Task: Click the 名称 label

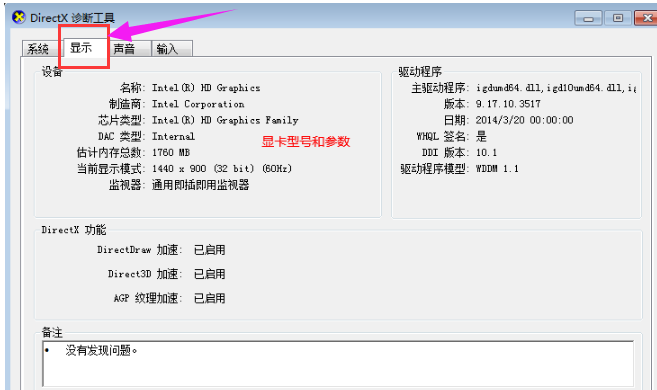Action: (x=132, y=88)
